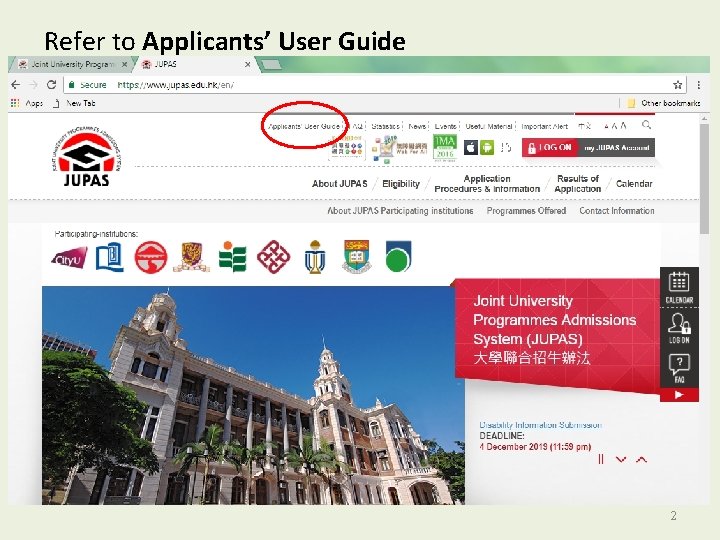Click the red LOG ON button
Image resolution: width=720 pixels, height=540 pixels.
click(x=549, y=148)
